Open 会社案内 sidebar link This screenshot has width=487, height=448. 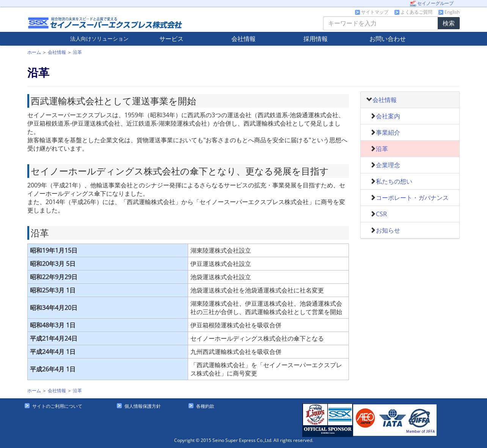point(388,116)
